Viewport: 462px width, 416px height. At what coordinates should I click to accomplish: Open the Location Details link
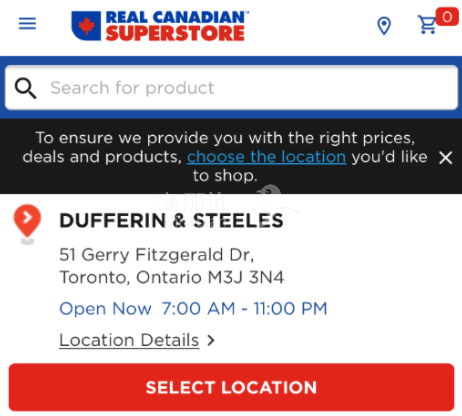coord(129,340)
